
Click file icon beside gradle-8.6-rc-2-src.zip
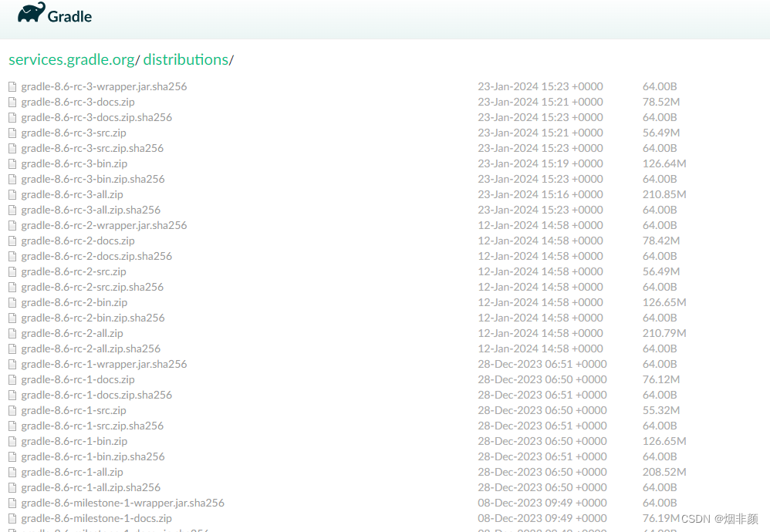click(x=13, y=272)
